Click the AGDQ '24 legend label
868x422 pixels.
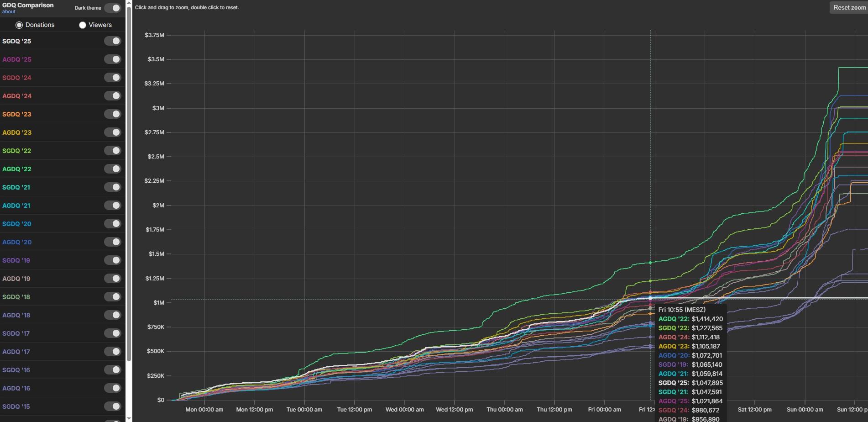17,96
